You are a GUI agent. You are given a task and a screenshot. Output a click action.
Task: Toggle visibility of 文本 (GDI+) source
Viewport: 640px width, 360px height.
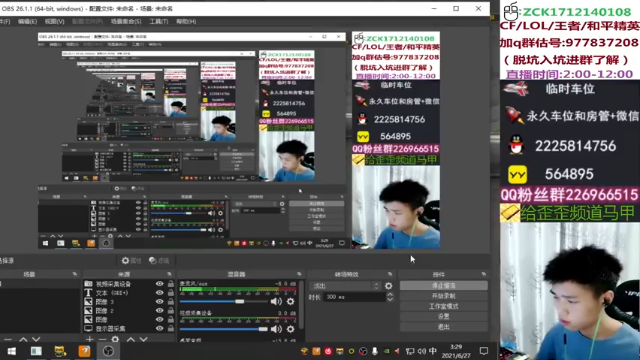coord(159,293)
